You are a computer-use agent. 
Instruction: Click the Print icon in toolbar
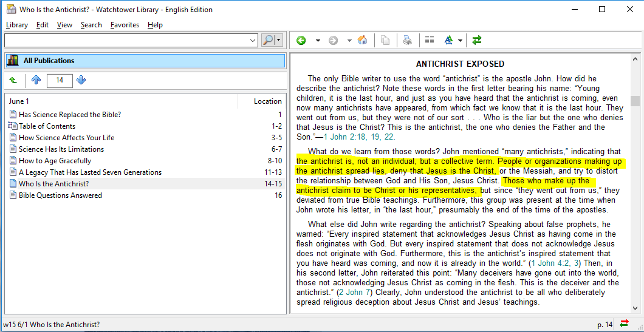click(x=408, y=41)
